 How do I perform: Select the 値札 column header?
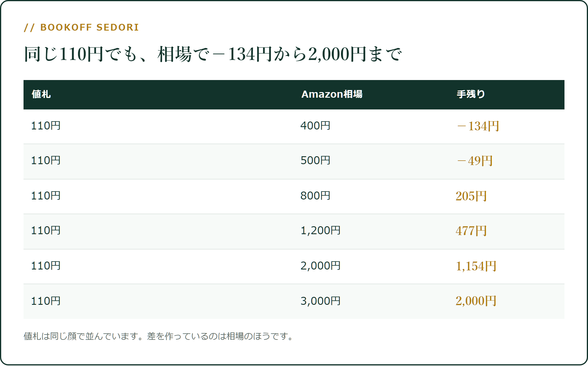tap(41, 94)
